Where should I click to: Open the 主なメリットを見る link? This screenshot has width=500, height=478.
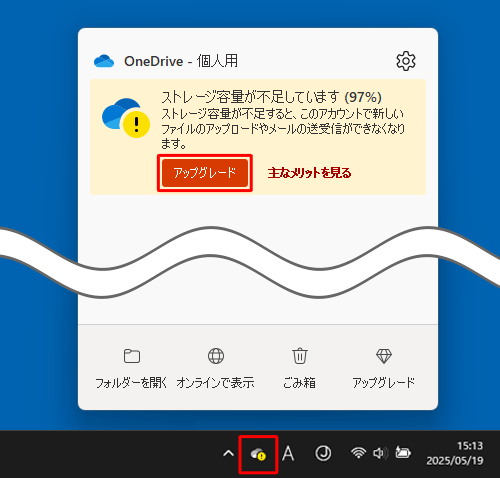[x=309, y=173]
